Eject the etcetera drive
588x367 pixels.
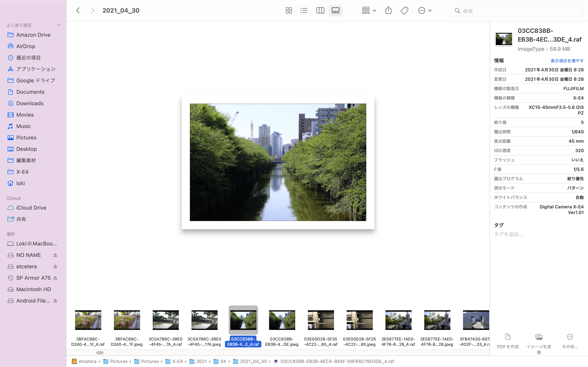55,266
